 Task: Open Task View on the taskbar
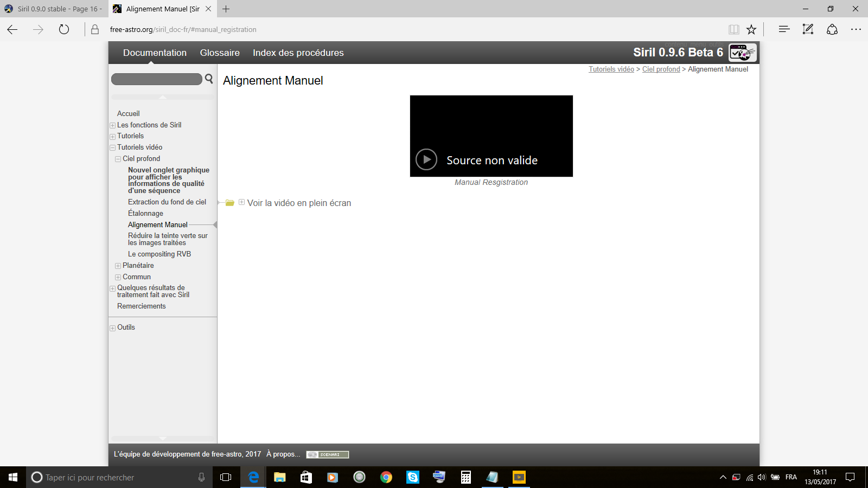(226, 477)
